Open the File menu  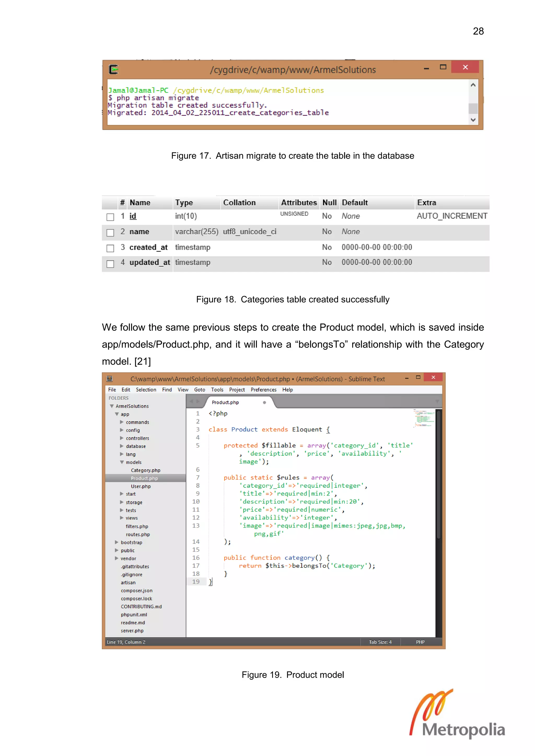pos(112,389)
